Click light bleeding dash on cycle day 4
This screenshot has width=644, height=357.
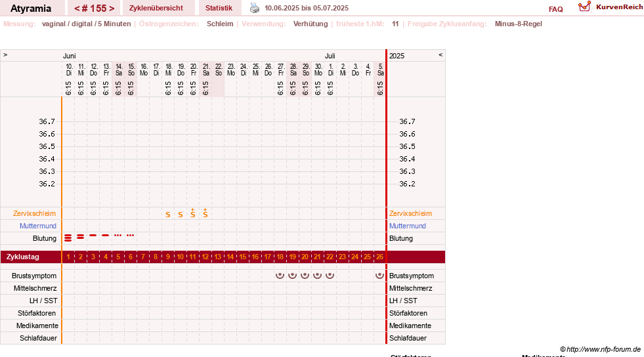point(106,235)
